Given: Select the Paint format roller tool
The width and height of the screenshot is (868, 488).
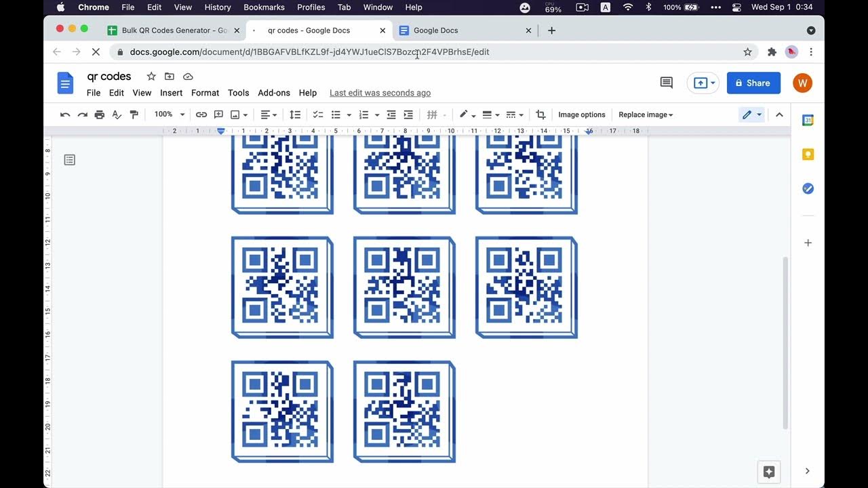Looking at the screenshot, I should [x=134, y=115].
